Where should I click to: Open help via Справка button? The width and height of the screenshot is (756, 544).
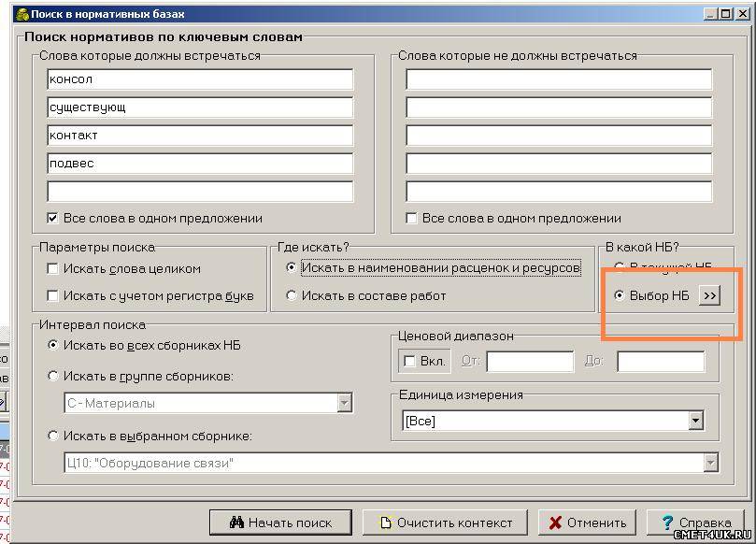coord(696,523)
